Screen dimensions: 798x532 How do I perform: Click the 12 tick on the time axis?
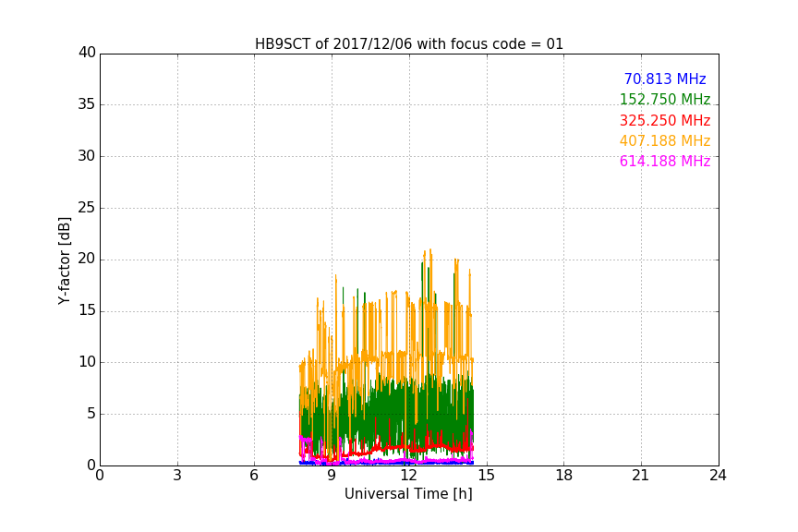(409, 476)
